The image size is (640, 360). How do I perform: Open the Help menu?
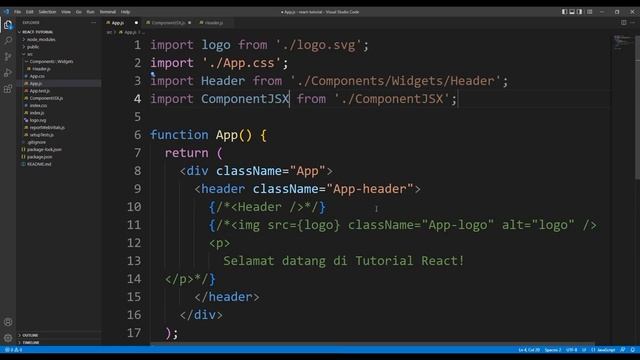pyautogui.click(x=125, y=12)
